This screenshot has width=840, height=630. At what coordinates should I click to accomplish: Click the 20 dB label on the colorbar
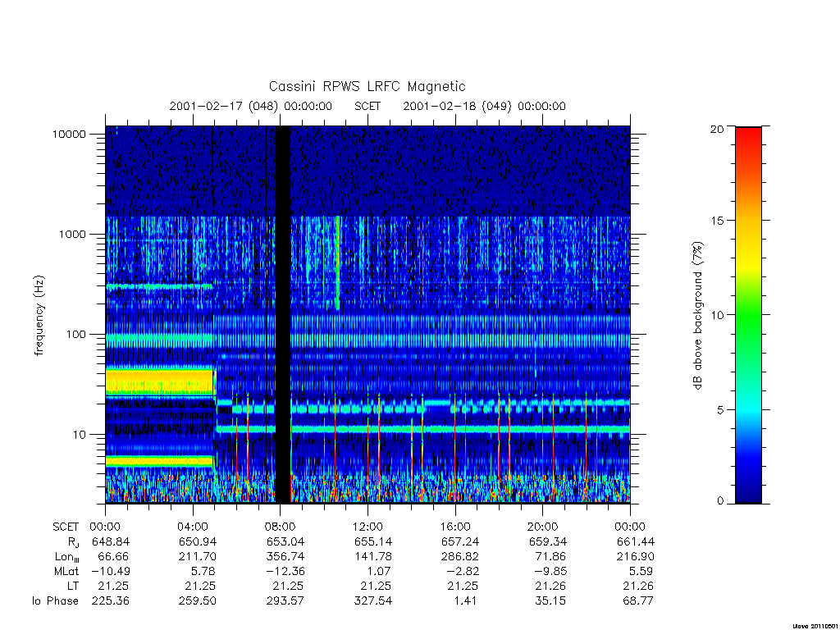(x=716, y=129)
